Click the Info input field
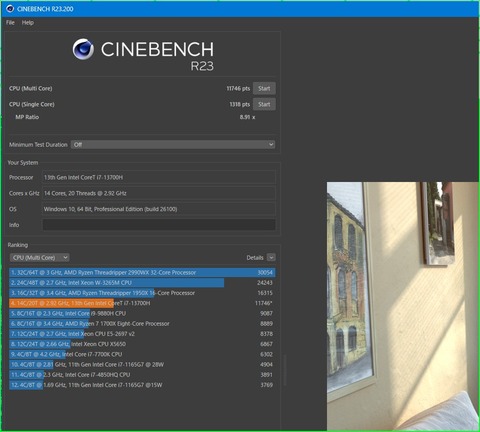Screen dimensions: 480x432 pos(159,225)
